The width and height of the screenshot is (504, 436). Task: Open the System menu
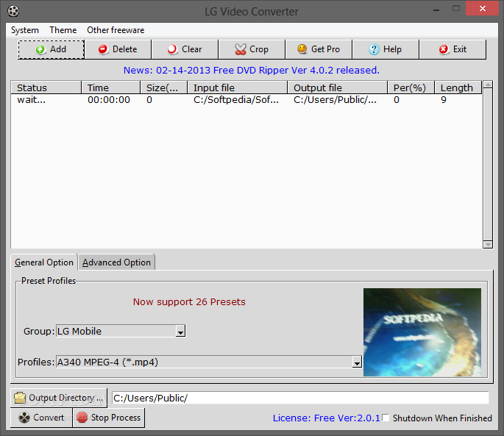click(x=25, y=30)
